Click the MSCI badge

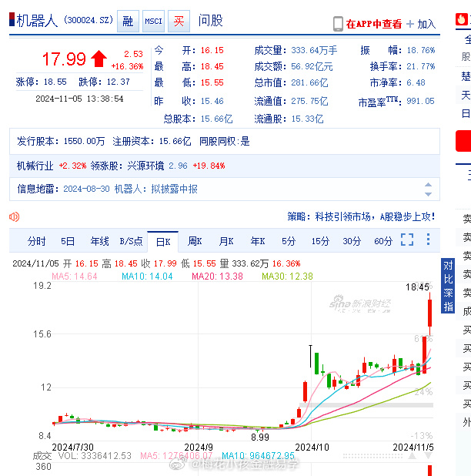pyautogui.click(x=153, y=21)
